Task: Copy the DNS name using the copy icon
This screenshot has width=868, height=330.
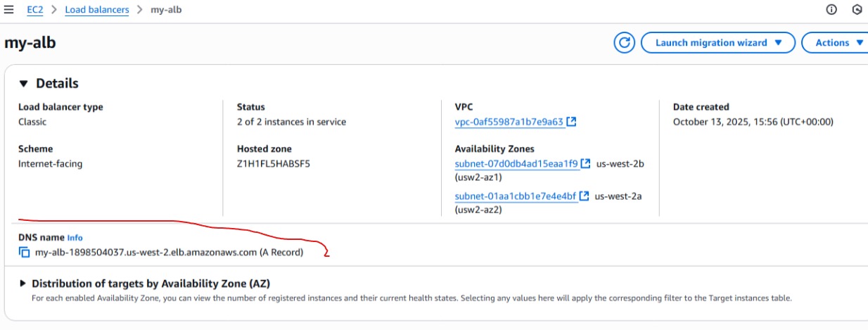Action: click(x=25, y=252)
